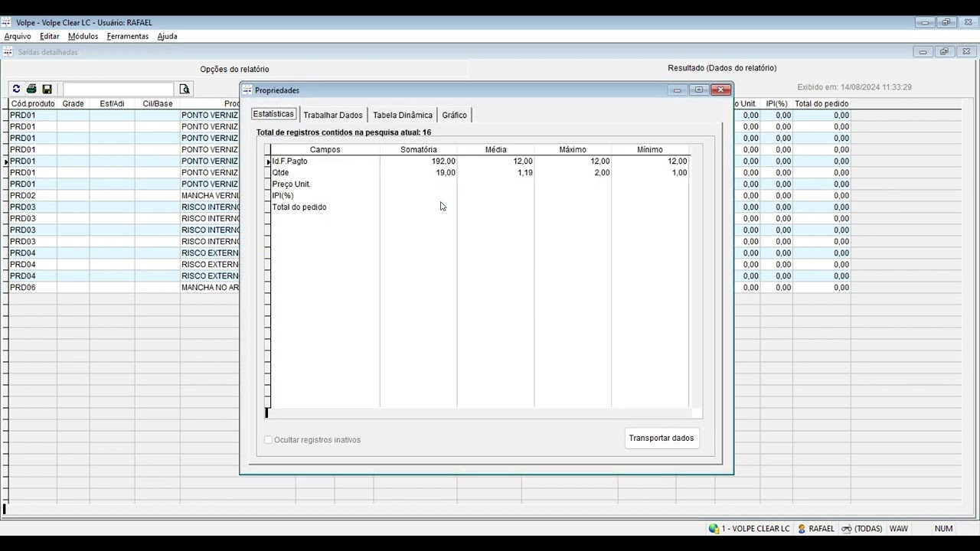Click the globe icon in status bar
The width and height of the screenshot is (980, 551).
coord(714,529)
